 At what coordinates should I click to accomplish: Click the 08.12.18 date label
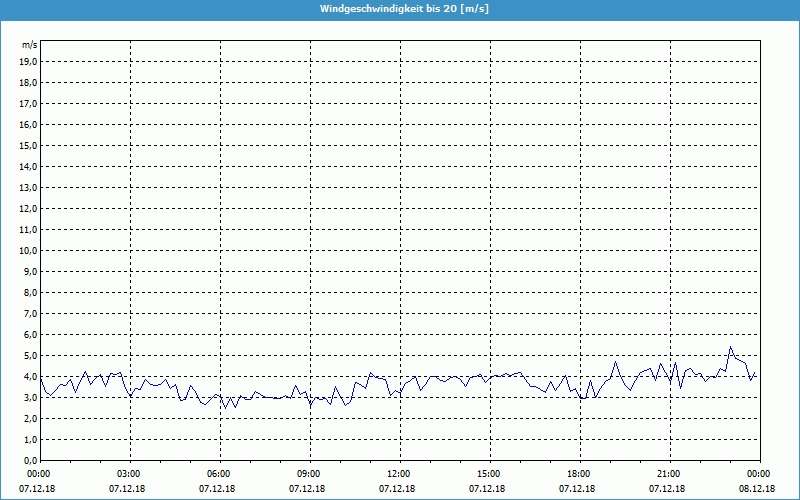coord(757,489)
